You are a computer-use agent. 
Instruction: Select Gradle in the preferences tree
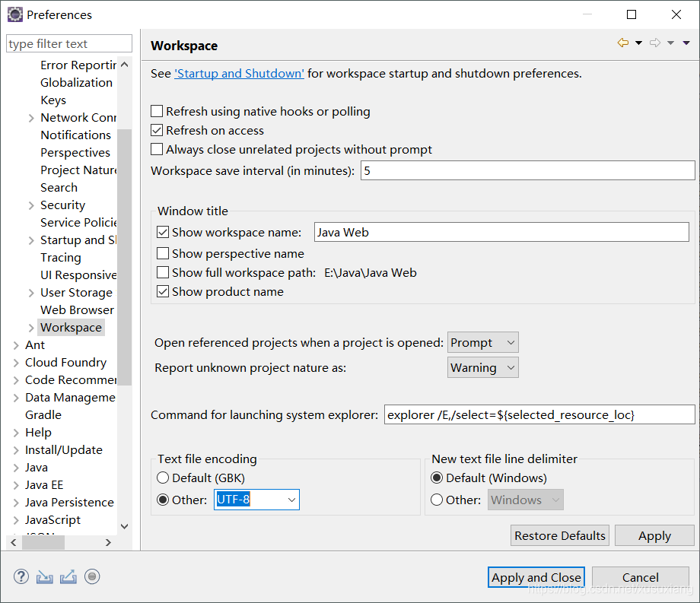point(43,414)
